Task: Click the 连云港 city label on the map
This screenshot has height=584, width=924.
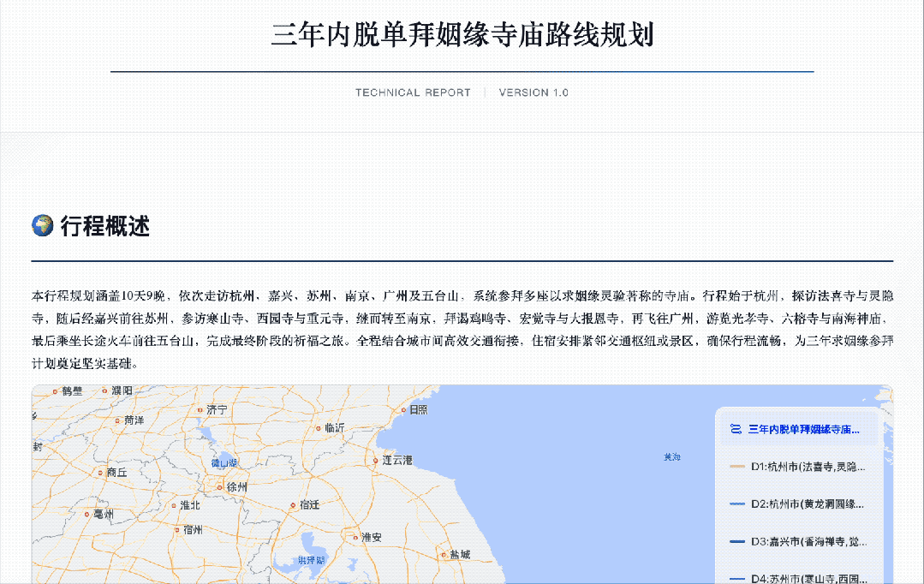Action: pos(397,460)
